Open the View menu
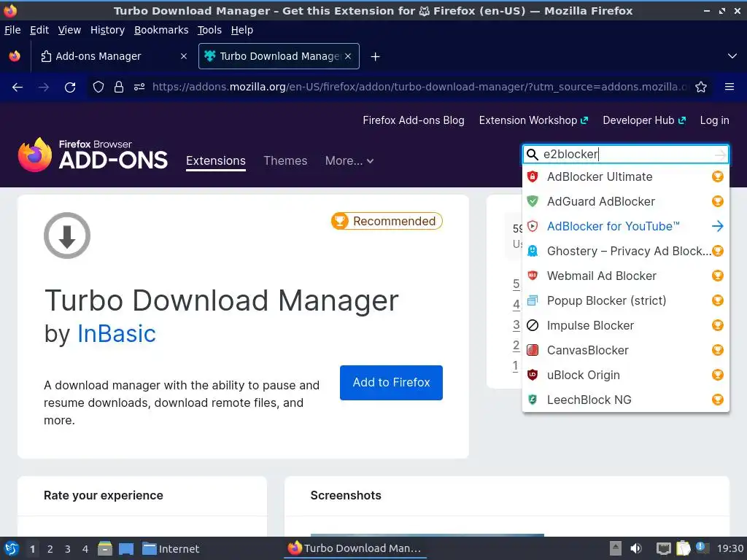The height and width of the screenshot is (560, 747). (x=69, y=30)
